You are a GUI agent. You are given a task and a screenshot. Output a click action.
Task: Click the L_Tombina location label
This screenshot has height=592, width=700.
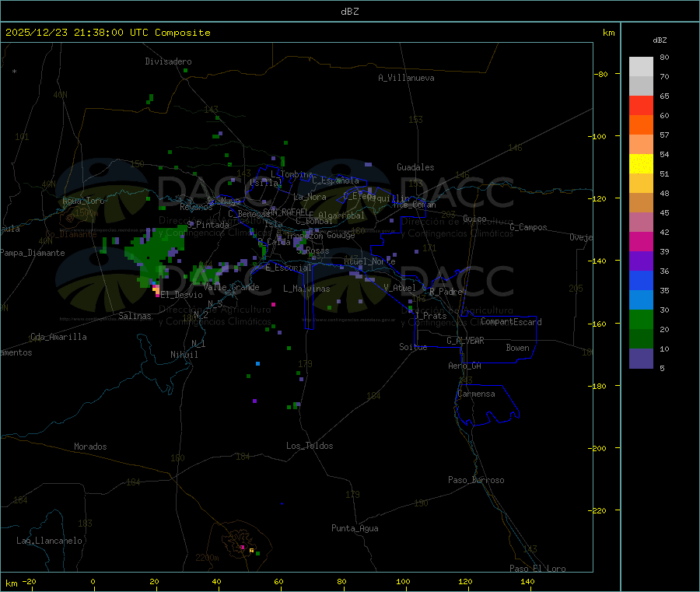[292, 174]
